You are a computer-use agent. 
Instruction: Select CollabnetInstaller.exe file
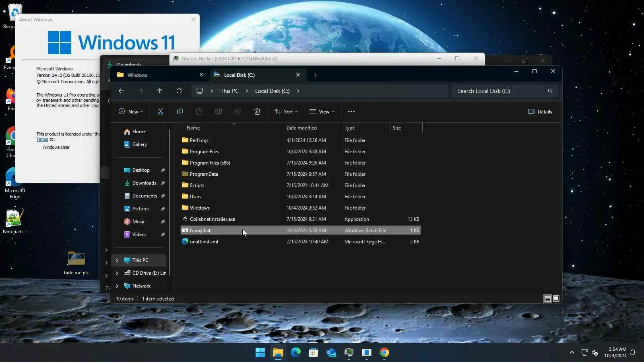coord(301,219)
